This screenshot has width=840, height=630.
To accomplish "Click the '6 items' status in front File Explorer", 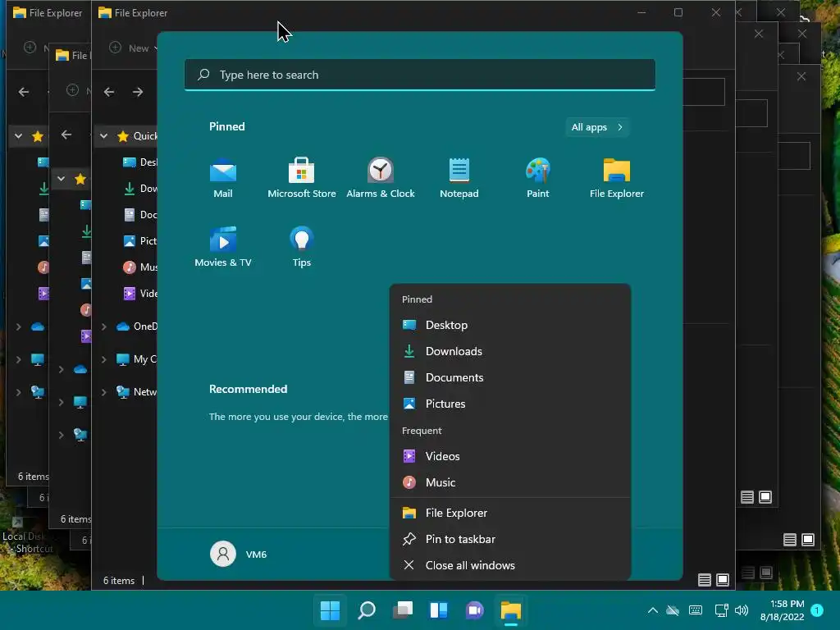I will pyautogui.click(x=118, y=580).
